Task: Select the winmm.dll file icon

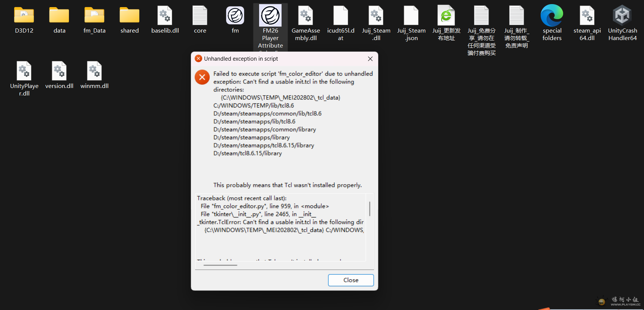Action: tap(94, 71)
